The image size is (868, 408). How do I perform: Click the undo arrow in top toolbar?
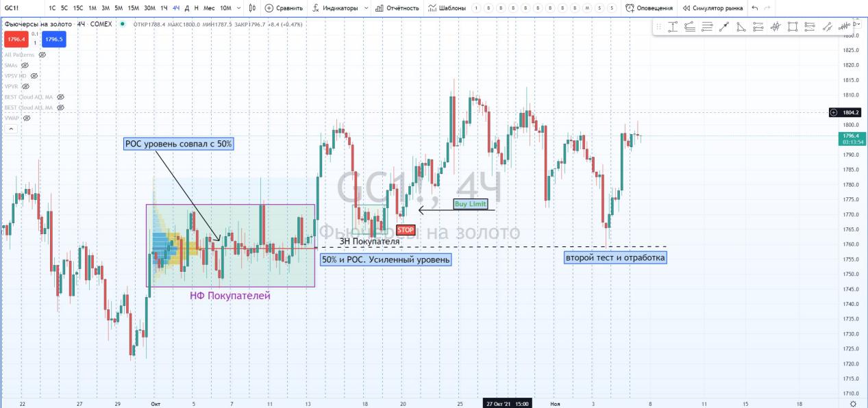(x=754, y=8)
